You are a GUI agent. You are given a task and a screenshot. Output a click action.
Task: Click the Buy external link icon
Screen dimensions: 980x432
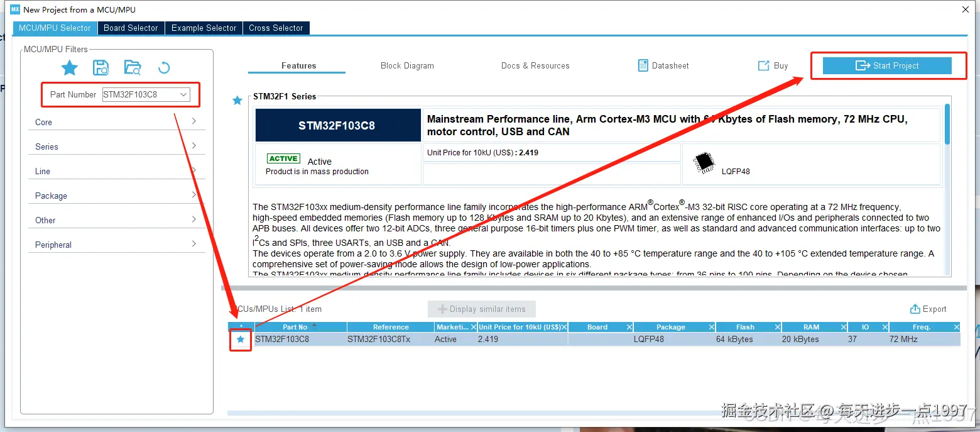(763, 65)
